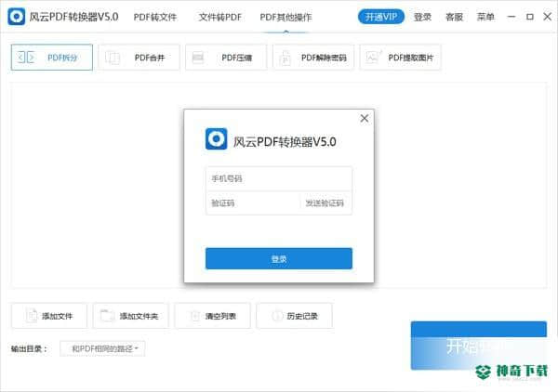Open the 和PDF相同的路径 output directory dropdown
This screenshot has width=558, height=392.
(102, 348)
